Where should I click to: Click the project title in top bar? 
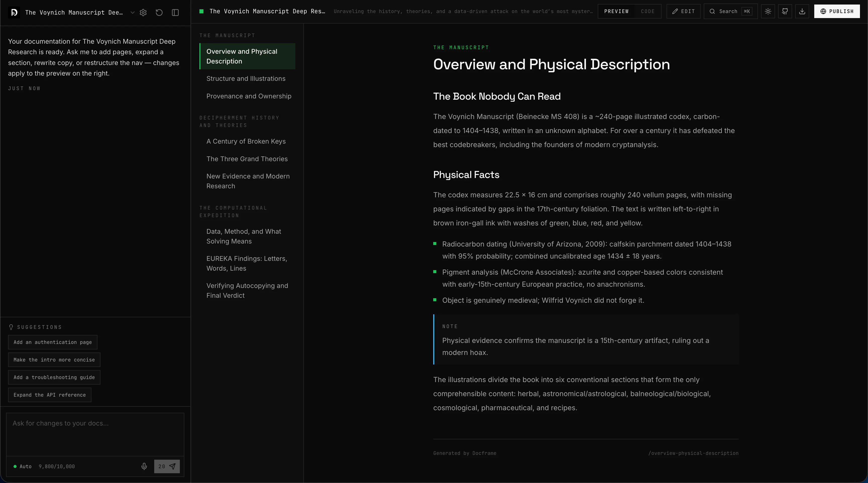tap(267, 12)
